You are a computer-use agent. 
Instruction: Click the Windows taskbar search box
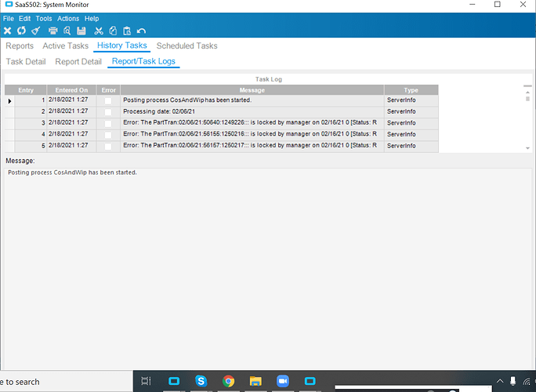tap(67, 382)
